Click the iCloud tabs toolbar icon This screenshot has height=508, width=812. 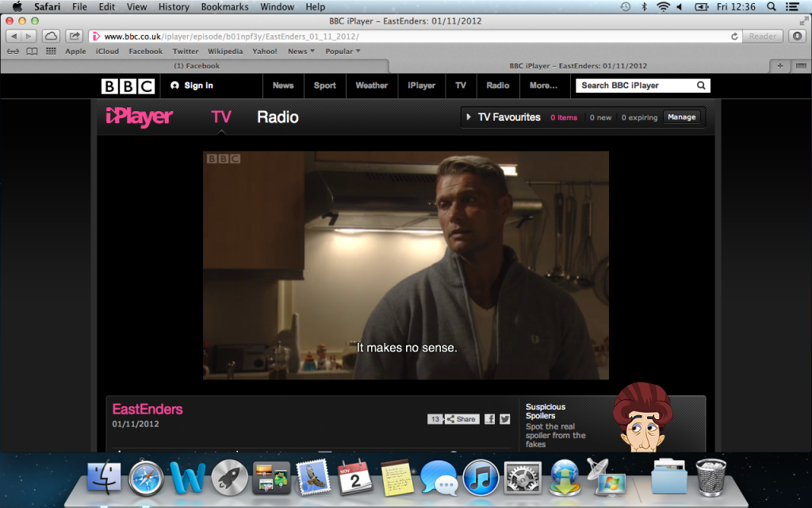(51, 36)
